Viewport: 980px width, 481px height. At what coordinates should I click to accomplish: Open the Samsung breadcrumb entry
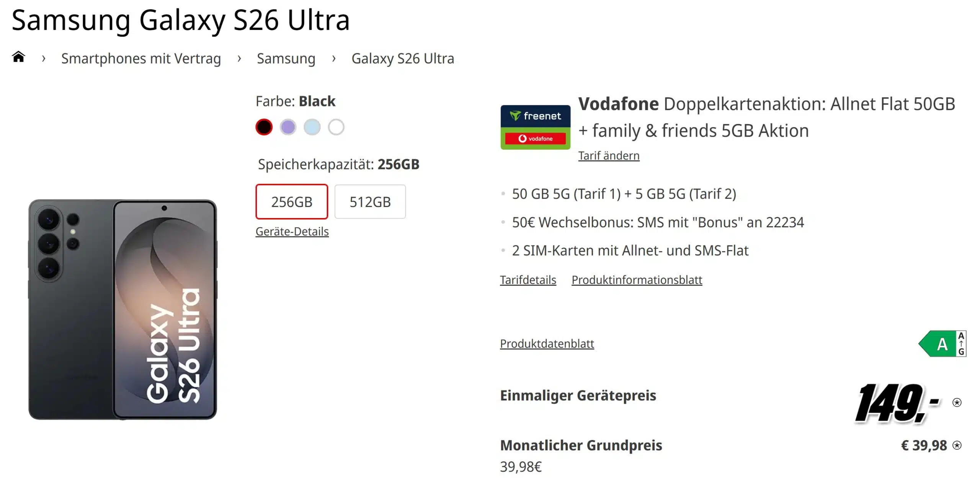tap(286, 58)
